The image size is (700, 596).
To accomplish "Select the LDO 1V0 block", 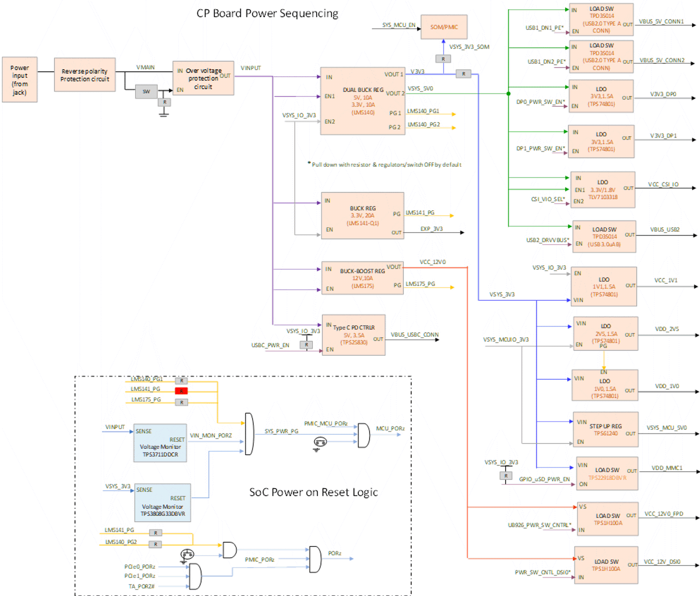I will 605,385.
